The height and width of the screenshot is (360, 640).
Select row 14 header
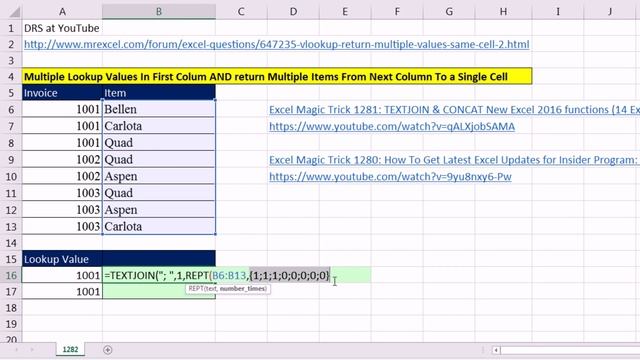(x=11, y=243)
